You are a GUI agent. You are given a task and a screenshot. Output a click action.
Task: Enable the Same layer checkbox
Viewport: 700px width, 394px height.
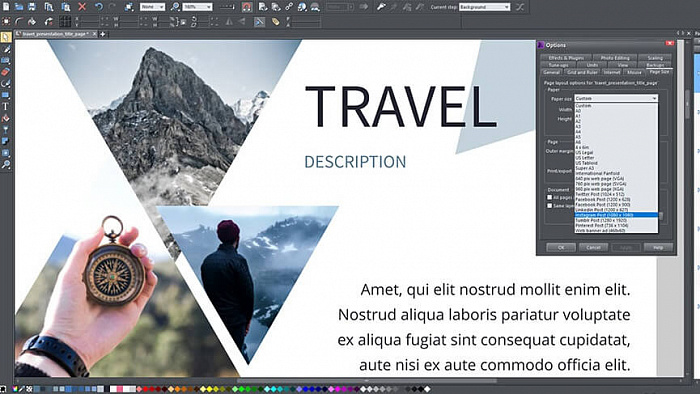coord(550,206)
